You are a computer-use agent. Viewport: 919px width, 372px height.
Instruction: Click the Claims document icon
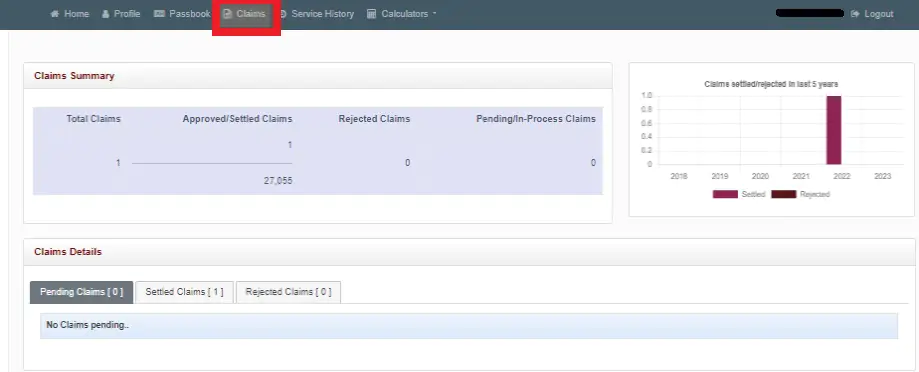[x=227, y=14]
